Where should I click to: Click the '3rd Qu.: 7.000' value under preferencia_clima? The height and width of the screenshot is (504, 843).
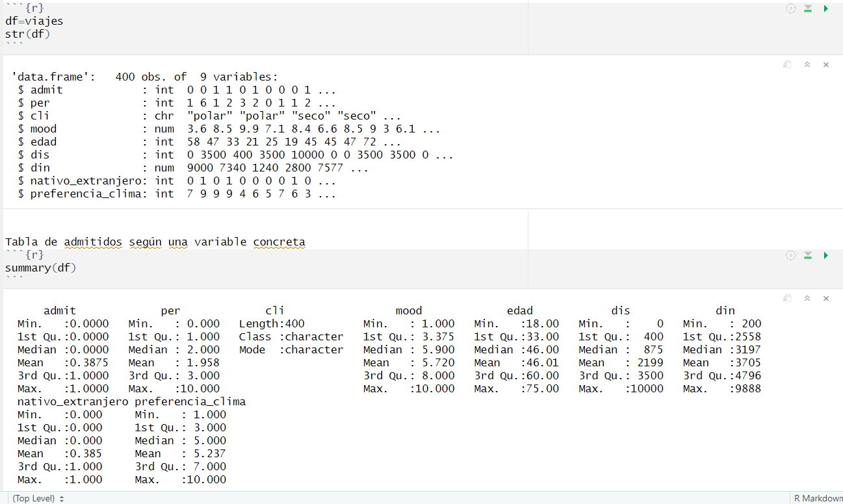pyautogui.click(x=181, y=466)
